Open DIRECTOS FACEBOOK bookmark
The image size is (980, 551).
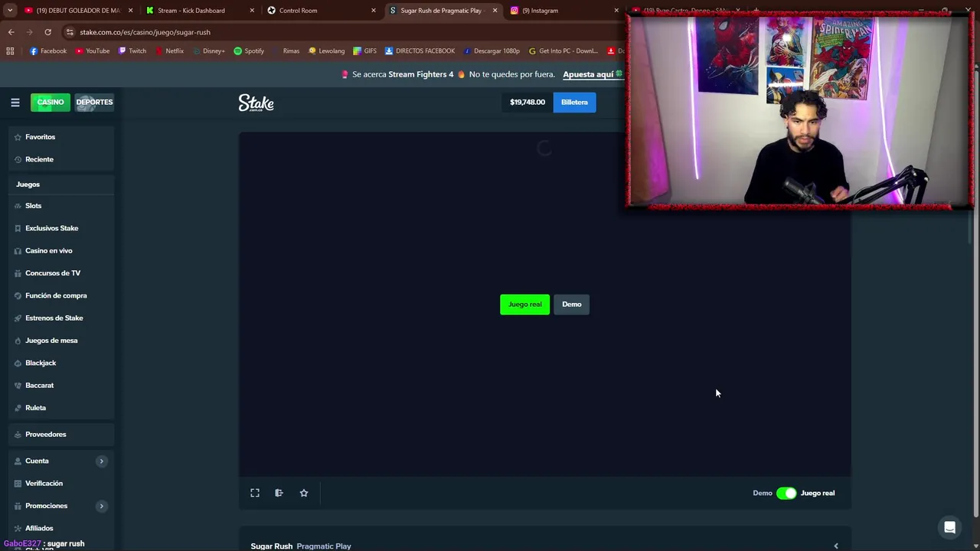[x=420, y=51]
